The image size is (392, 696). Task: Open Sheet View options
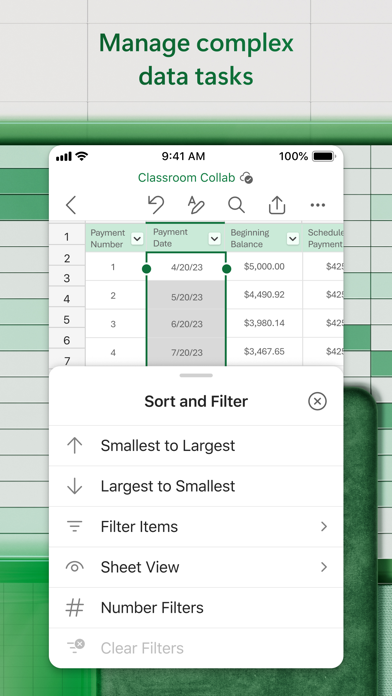pyautogui.click(x=196, y=567)
